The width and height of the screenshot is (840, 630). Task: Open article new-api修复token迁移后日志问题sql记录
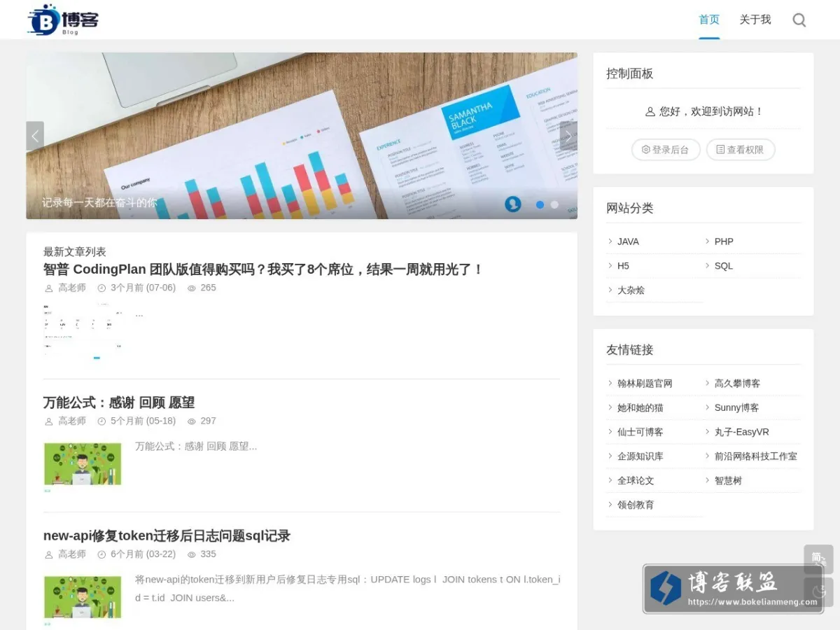click(x=167, y=535)
